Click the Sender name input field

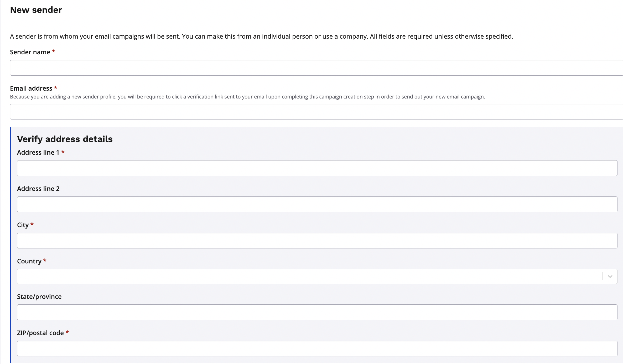pyautogui.click(x=315, y=68)
